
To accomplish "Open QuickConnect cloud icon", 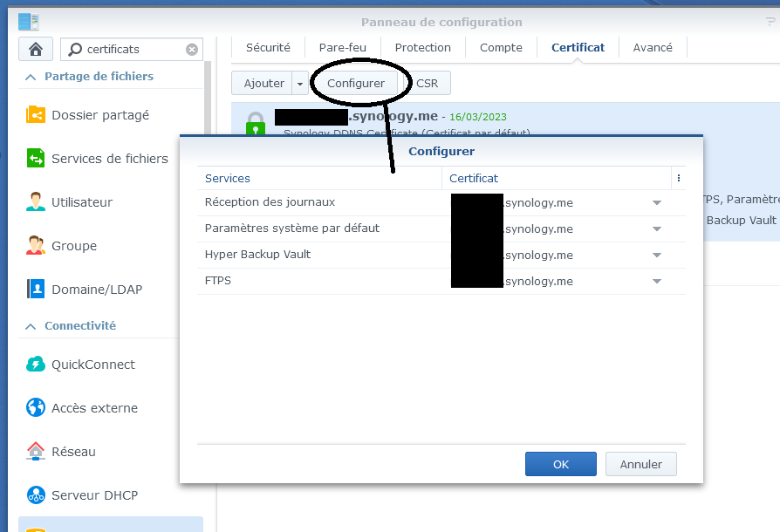I will (36, 365).
